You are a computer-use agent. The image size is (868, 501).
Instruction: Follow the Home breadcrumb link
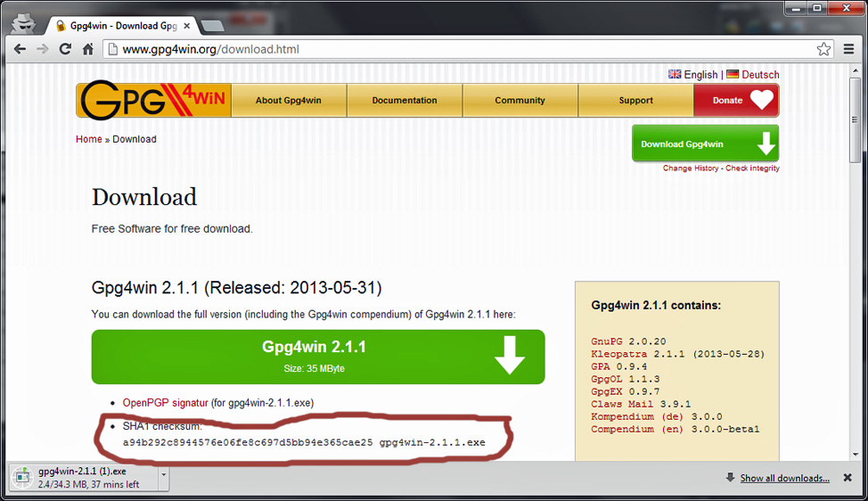(x=88, y=139)
